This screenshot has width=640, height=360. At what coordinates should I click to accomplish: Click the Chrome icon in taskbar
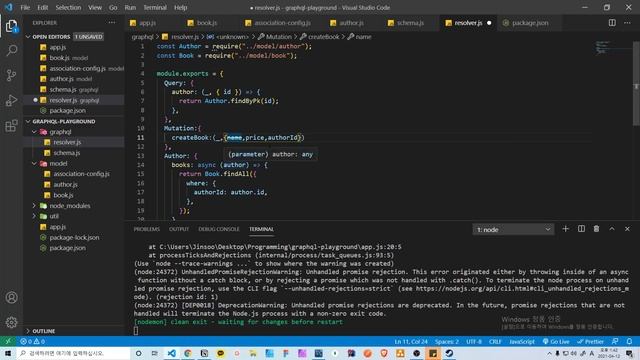click(x=188, y=353)
